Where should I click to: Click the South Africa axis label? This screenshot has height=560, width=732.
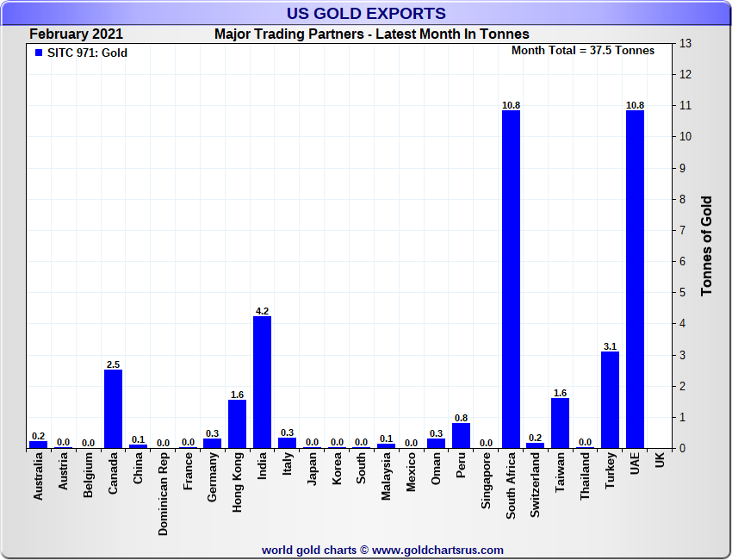[511, 486]
